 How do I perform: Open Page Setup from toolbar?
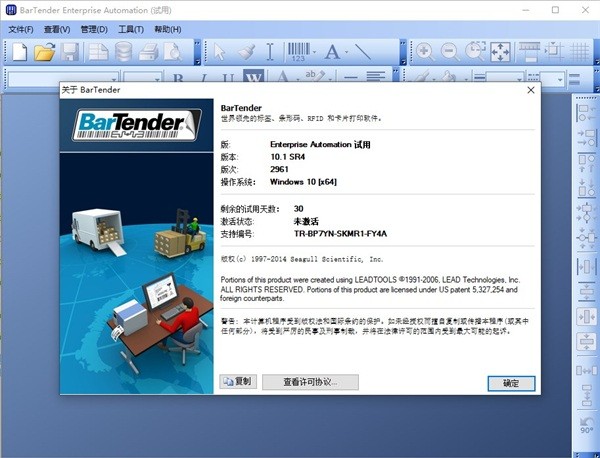[98, 51]
